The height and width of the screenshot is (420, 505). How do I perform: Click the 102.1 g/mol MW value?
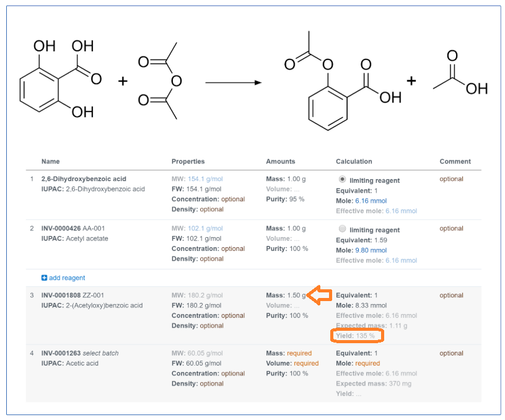pyautogui.click(x=205, y=229)
